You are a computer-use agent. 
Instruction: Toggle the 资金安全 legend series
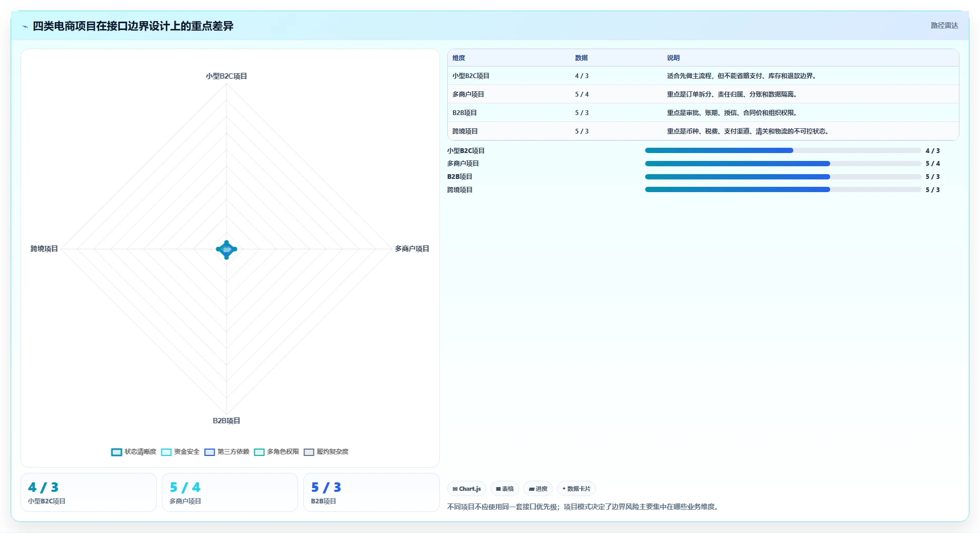pos(180,452)
